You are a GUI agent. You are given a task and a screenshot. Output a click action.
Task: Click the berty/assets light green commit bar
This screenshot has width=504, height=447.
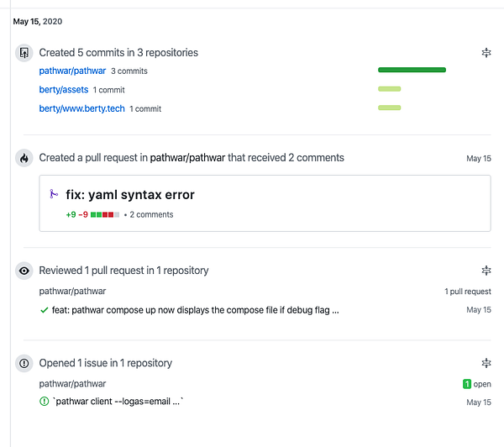(x=390, y=89)
